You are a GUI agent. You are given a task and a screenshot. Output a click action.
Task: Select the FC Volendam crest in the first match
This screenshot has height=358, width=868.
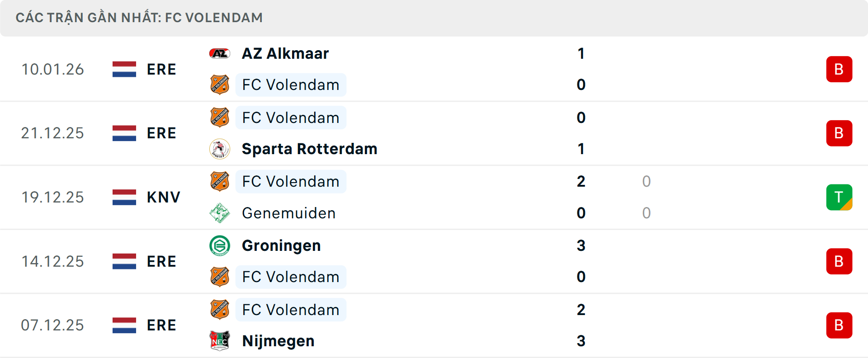tap(220, 85)
